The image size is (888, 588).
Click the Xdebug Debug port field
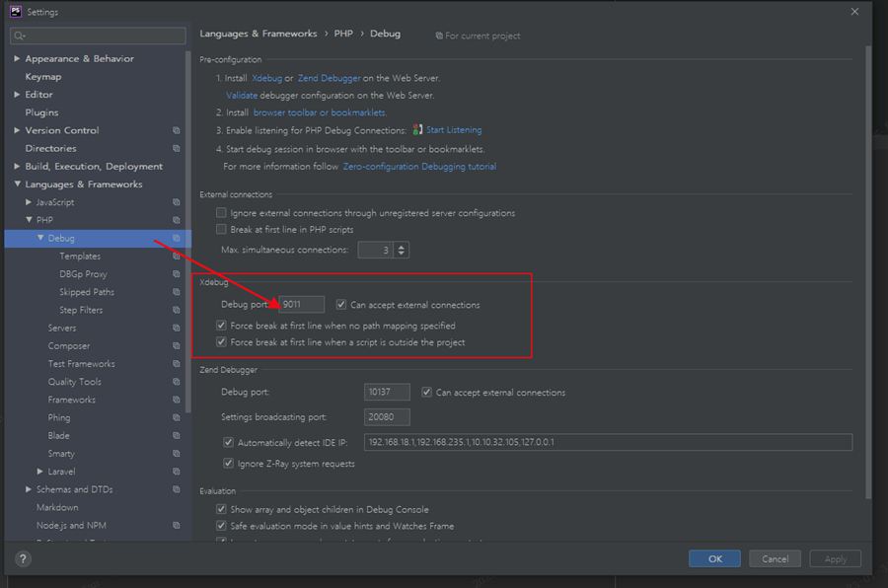pyautogui.click(x=301, y=305)
